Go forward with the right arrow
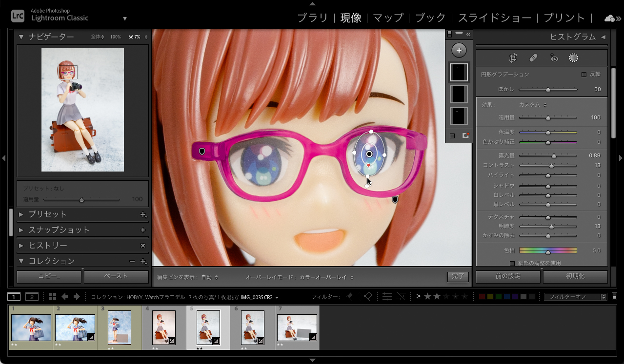The height and width of the screenshot is (364, 624). point(77,296)
